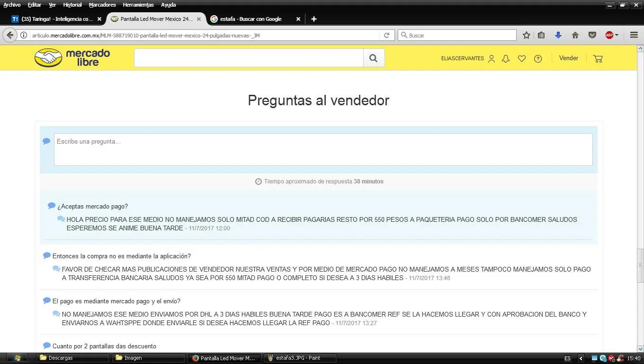
Task: Close the Taringa! tab
Action: tap(99, 19)
